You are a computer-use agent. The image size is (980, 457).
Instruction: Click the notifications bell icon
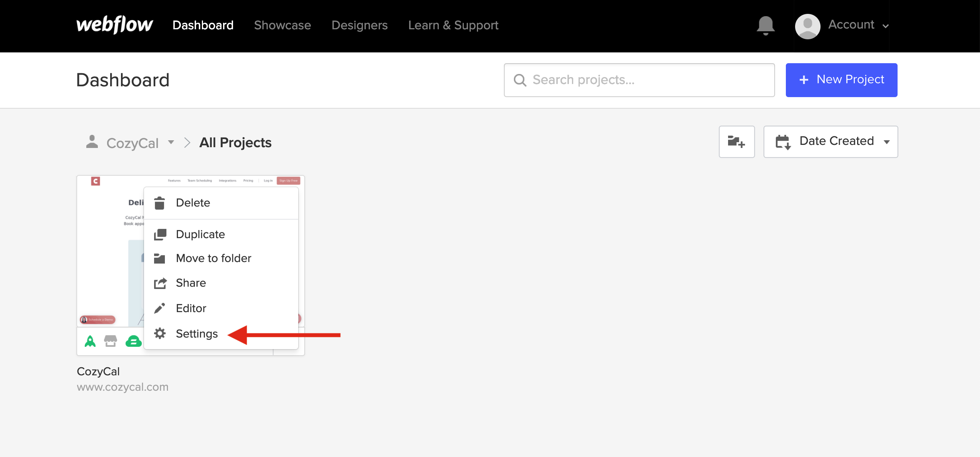[765, 25]
